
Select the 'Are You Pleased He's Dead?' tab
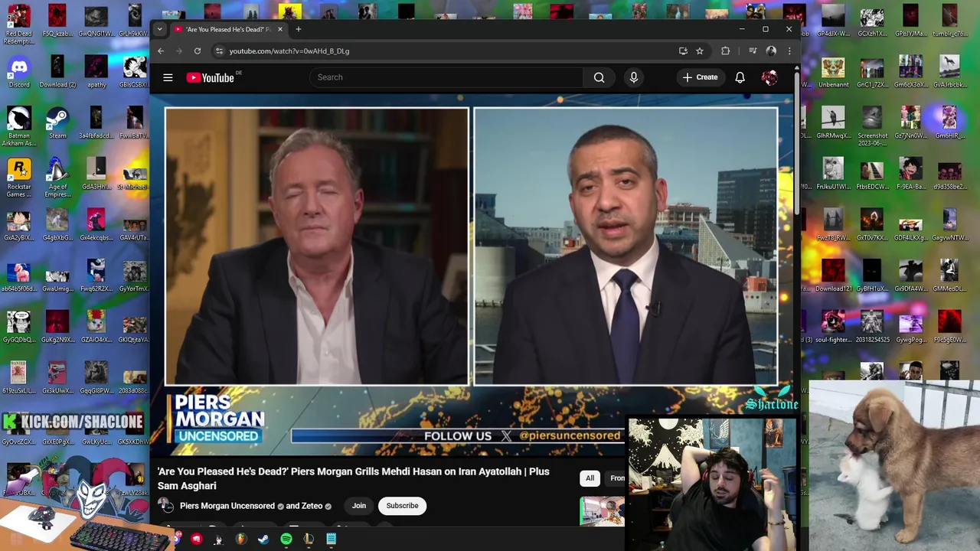[227, 29]
